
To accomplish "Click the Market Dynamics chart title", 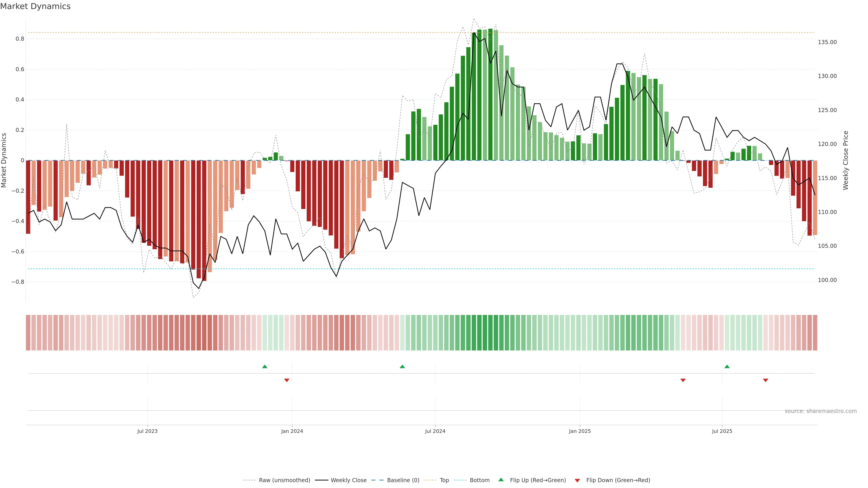I will (x=35, y=6).
